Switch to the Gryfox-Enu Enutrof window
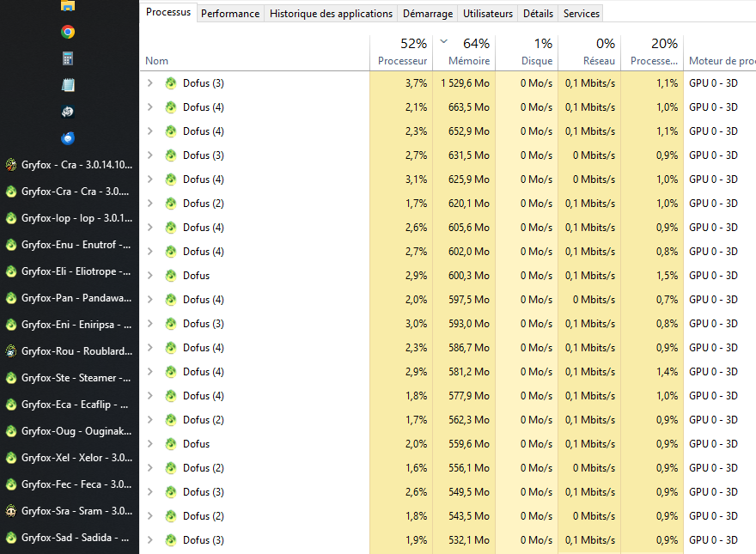This screenshot has height=554, width=756. [70, 245]
